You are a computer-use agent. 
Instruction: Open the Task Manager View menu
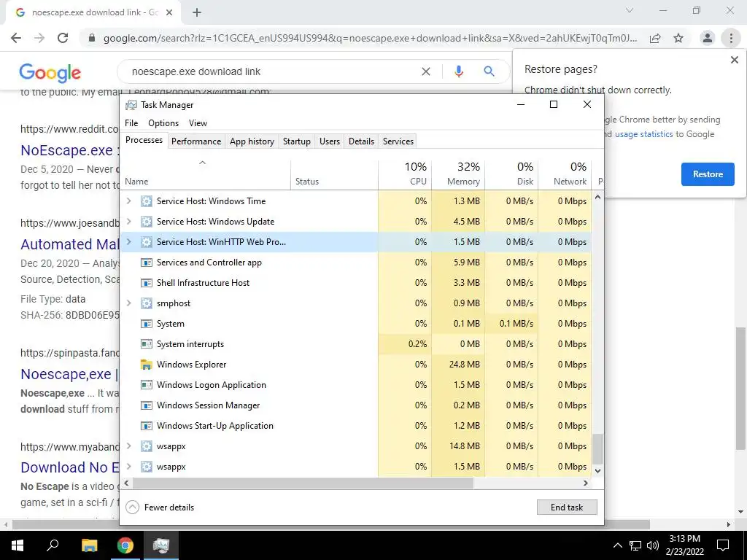[198, 122]
